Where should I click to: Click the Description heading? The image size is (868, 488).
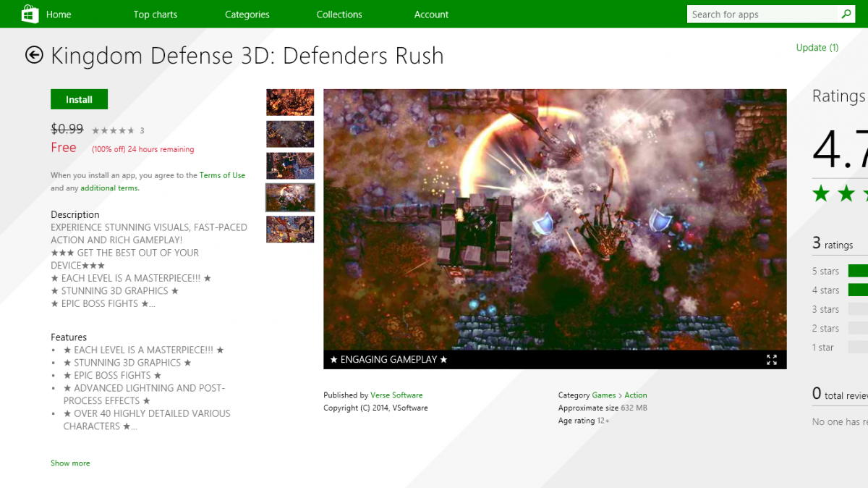pyautogui.click(x=75, y=214)
